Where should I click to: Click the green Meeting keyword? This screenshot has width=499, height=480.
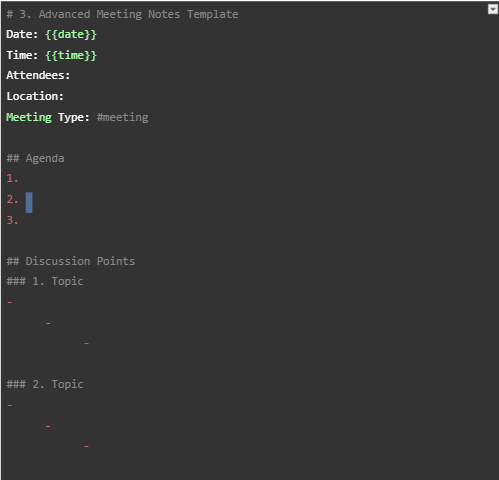click(29, 117)
